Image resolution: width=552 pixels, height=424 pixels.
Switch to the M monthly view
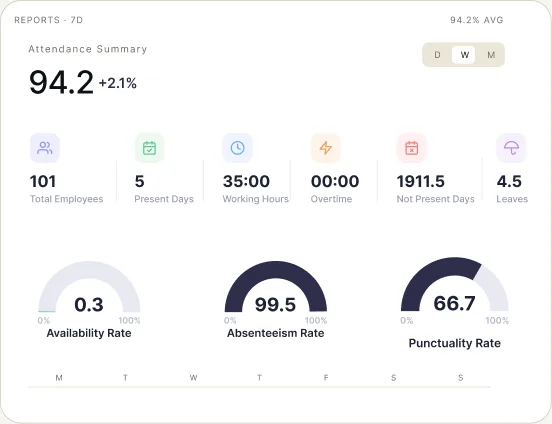coord(491,55)
